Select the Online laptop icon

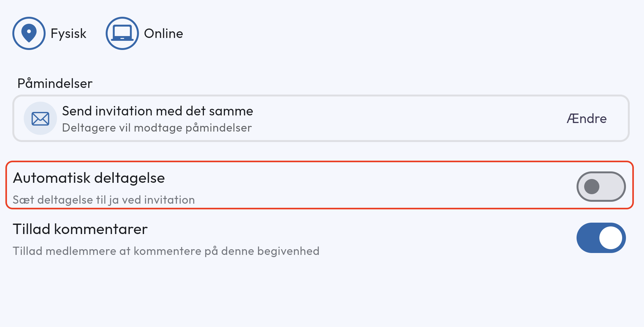click(x=122, y=33)
